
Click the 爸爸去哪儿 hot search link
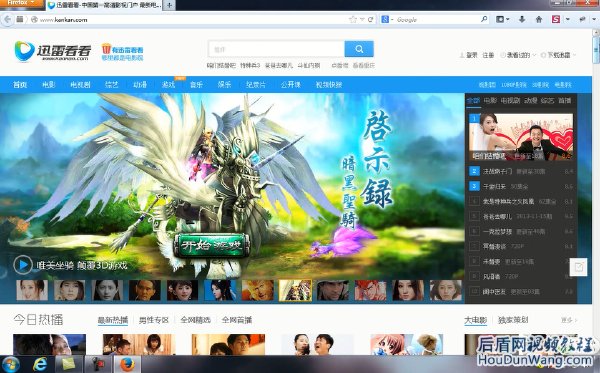(x=279, y=65)
